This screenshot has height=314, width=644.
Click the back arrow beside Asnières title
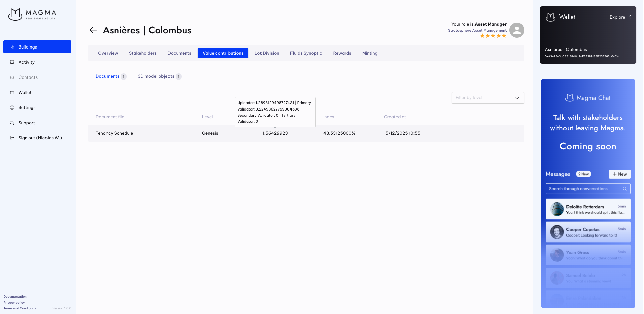[x=93, y=30]
